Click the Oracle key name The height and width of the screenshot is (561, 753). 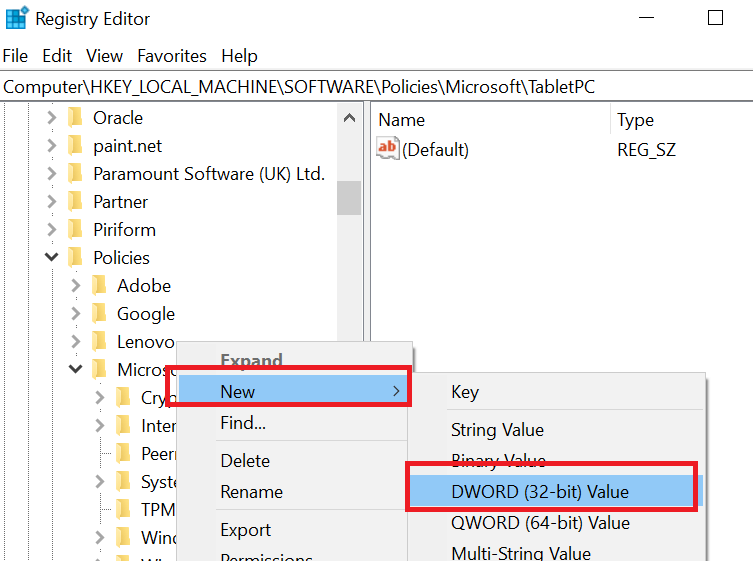point(118,118)
